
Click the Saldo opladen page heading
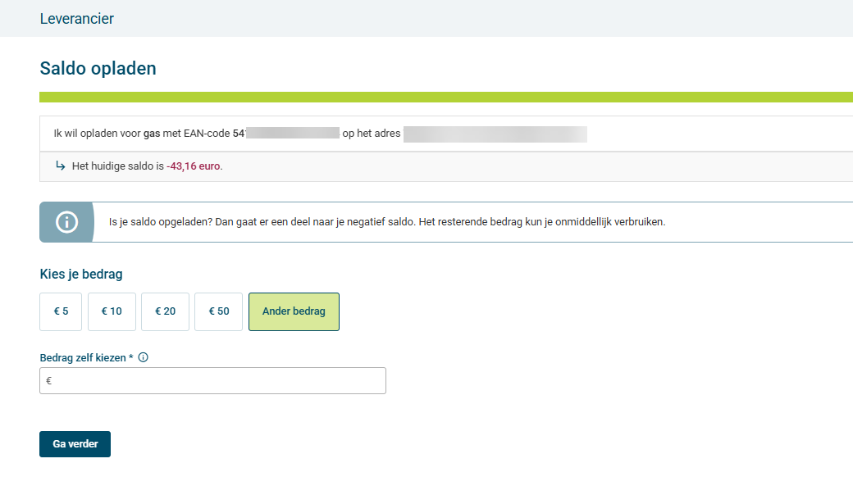[x=98, y=69]
